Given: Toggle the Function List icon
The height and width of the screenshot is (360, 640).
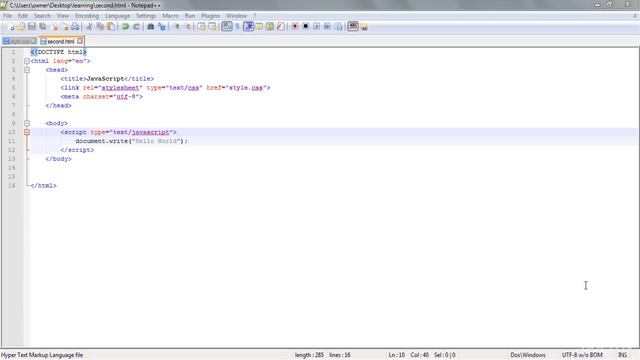Looking at the screenshot, I should click(x=280, y=27).
